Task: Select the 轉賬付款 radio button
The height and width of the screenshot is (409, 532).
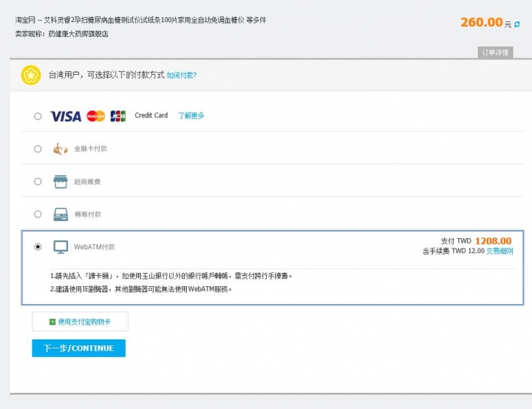Action: coord(38,214)
